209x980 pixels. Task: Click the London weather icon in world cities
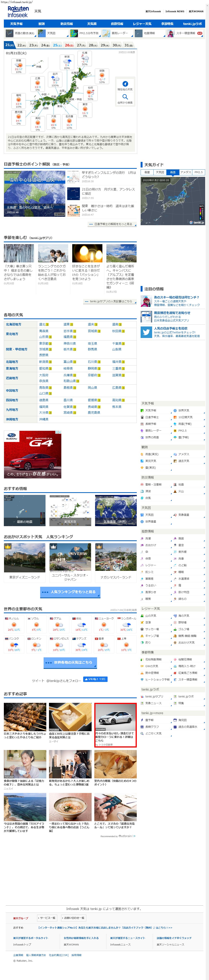(36, 645)
